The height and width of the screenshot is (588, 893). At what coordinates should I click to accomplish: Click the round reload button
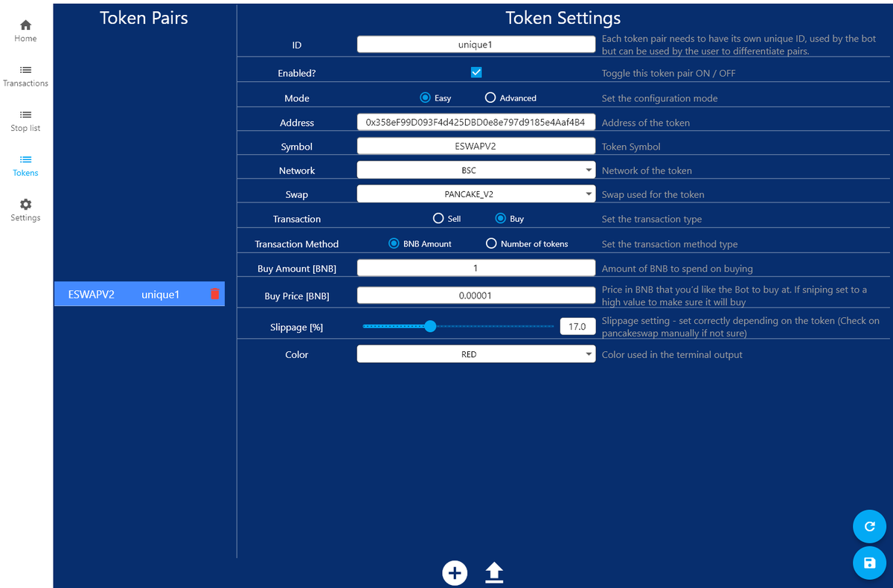pos(869,527)
